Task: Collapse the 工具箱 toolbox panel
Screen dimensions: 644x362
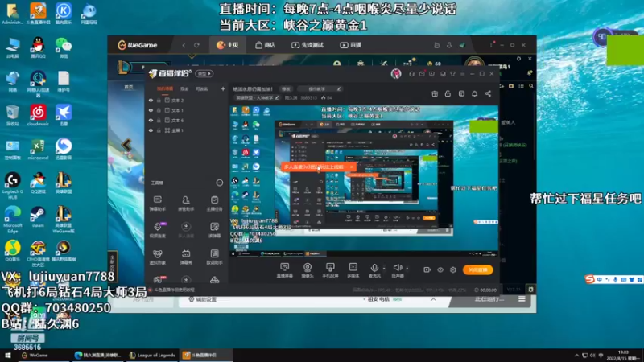Action: pyautogui.click(x=220, y=183)
